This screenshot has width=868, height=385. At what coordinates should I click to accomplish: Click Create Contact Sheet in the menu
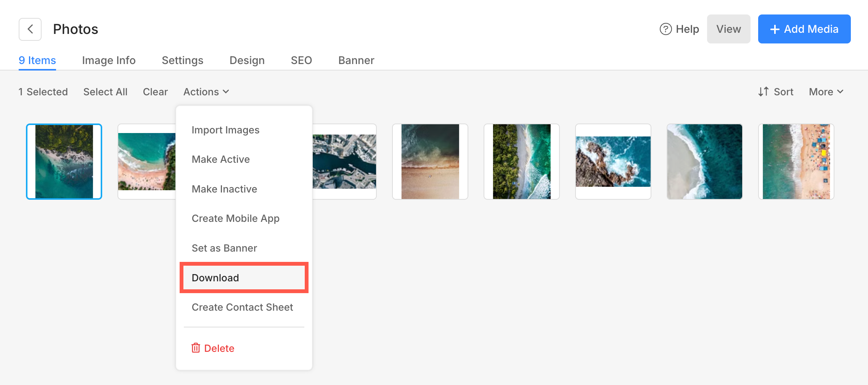(242, 307)
